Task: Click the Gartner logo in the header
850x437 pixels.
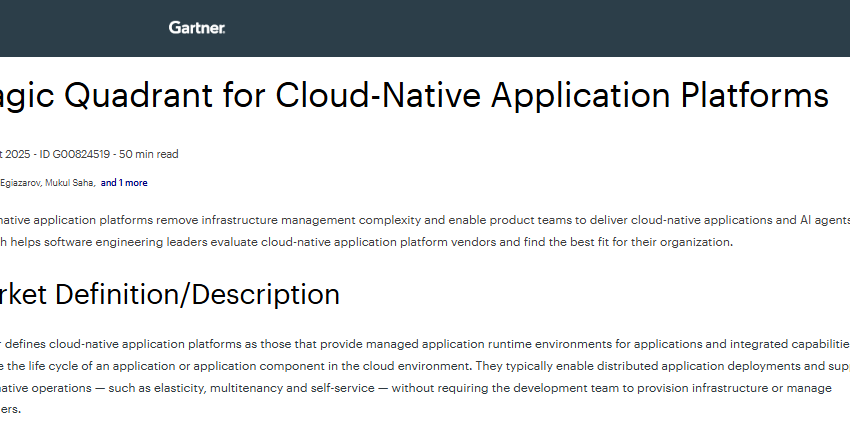Action: tap(197, 28)
